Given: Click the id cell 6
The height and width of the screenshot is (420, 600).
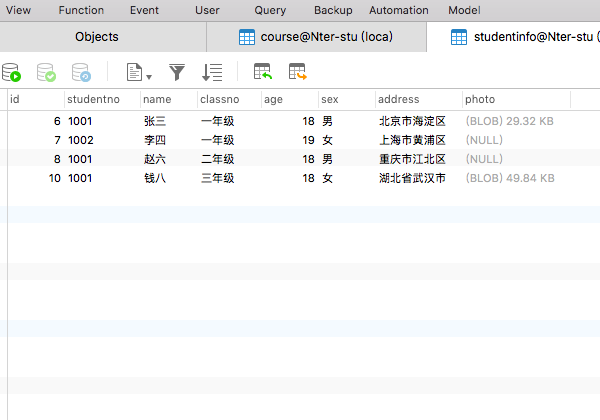Looking at the screenshot, I should point(57,121).
